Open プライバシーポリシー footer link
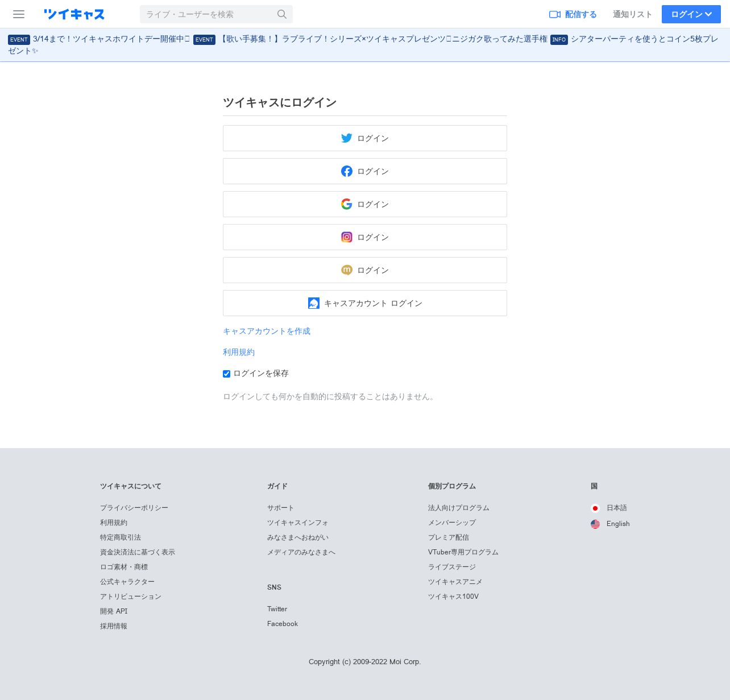The height and width of the screenshot is (700, 730). (x=134, y=508)
